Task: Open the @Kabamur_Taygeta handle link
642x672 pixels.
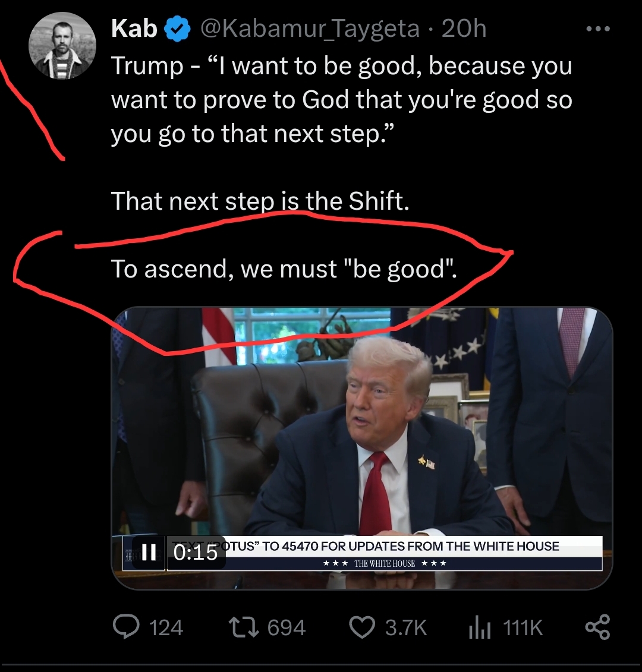Action: click(310, 29)
